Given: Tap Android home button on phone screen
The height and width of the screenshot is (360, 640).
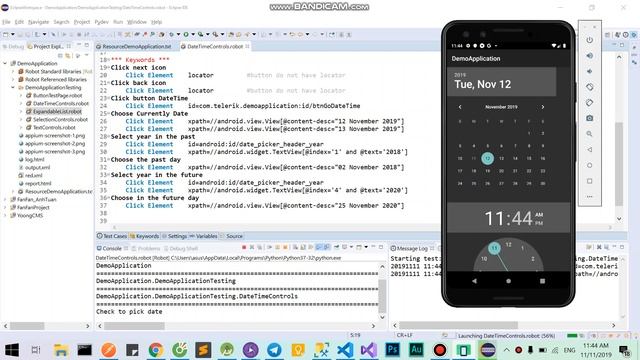Looking at the screenshot, I should (508, 281).
